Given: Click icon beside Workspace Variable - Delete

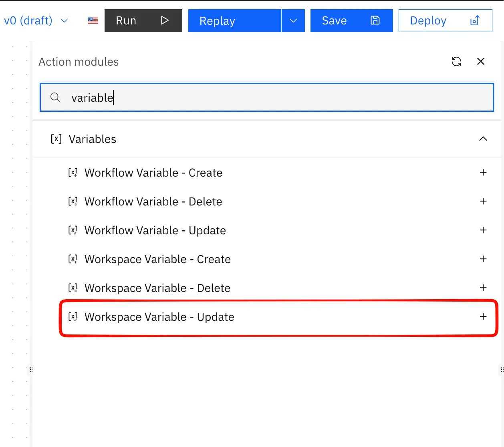Looking at the screenshot, I should (73, 288).
